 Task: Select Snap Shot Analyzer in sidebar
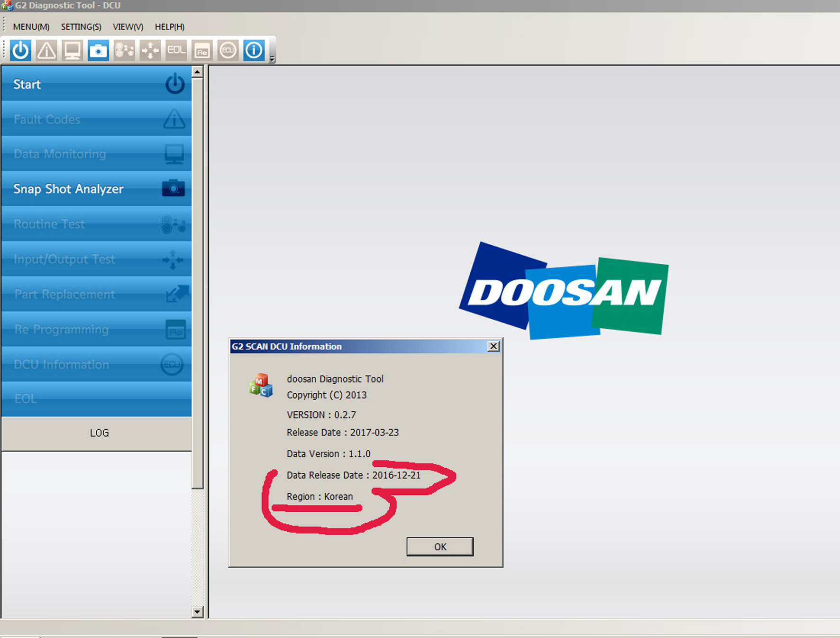97,189
